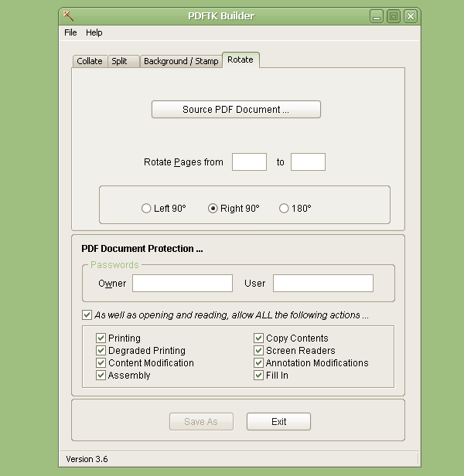The width and height of the screenshot is (464, 476).
Task: Select the Right 90° rotation option
Action: click(x=234, y=209)
